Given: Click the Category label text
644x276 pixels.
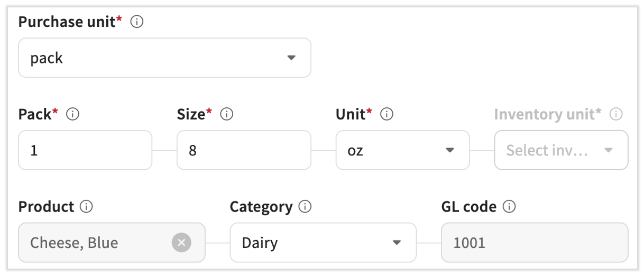Looking at the screenshot, I should [261, 207].
